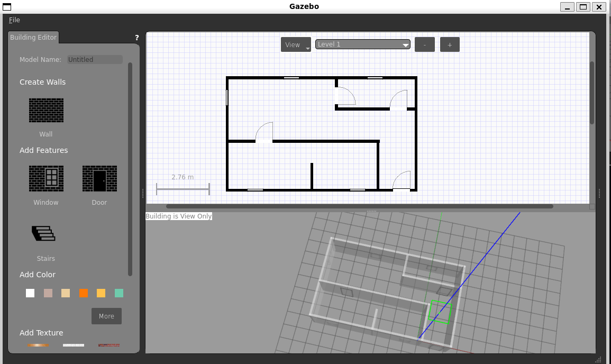Choose the wood texture swatch
The height and width of the screenshot is (364, 611).
(x=38, y=345)
